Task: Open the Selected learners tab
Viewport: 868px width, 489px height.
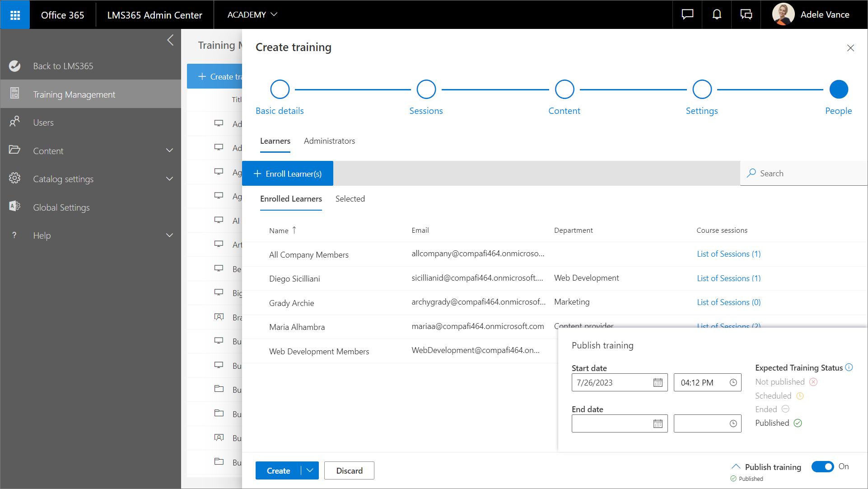Action: (350, 199)
